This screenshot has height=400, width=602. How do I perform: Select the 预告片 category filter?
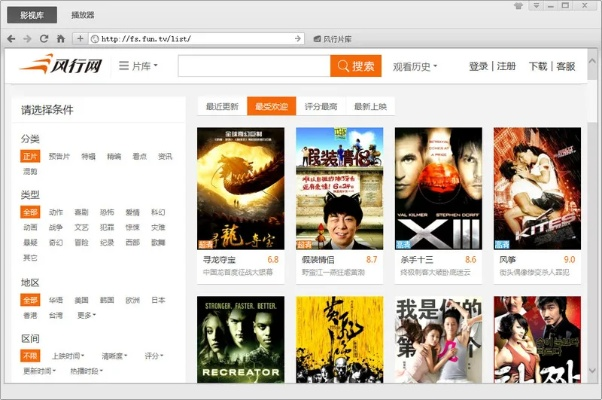pos(59,156)
